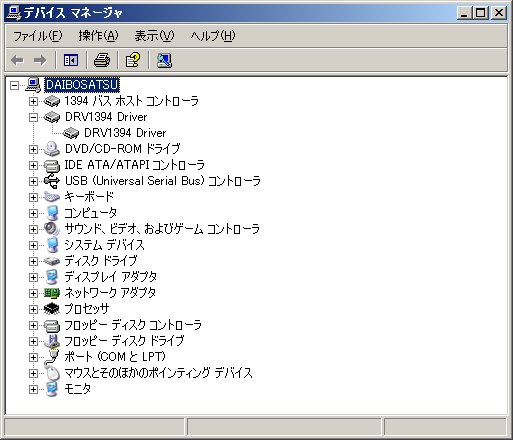This screenshot has width=513, height=440.
Task: Click the USB controller icon
Action: [x=52, y=181]
